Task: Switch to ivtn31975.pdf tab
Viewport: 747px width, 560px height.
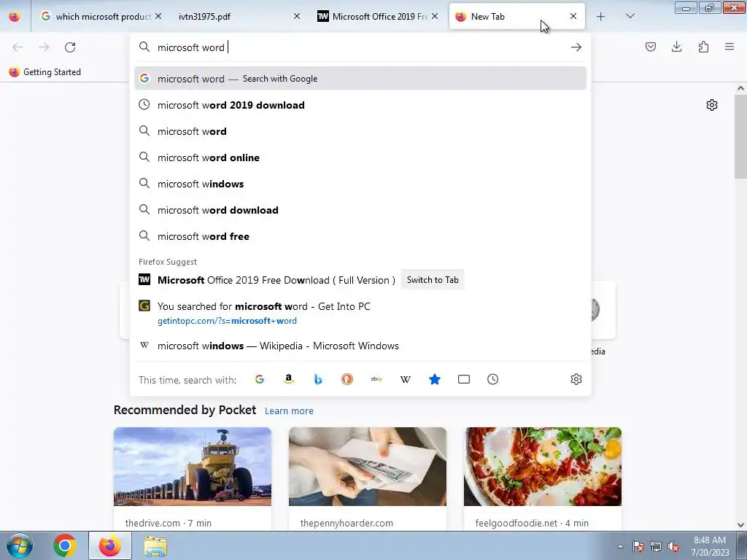Action: pyautogui.click(x=237, y=16)
